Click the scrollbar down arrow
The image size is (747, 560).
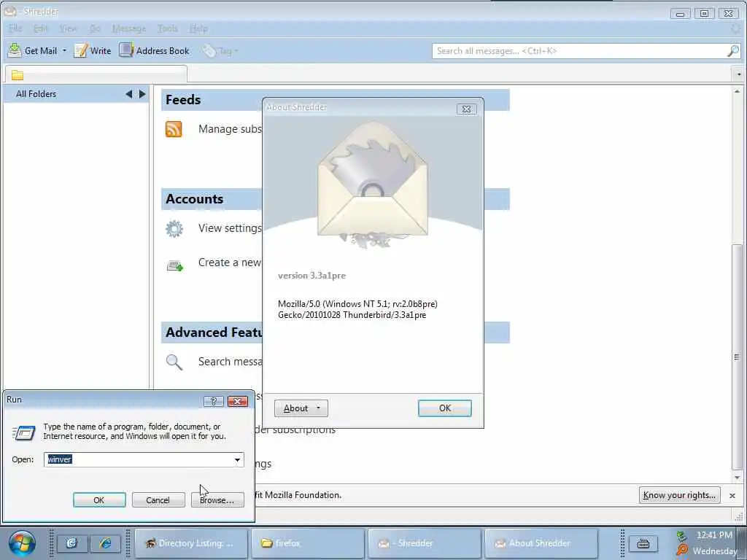[737, 478]
